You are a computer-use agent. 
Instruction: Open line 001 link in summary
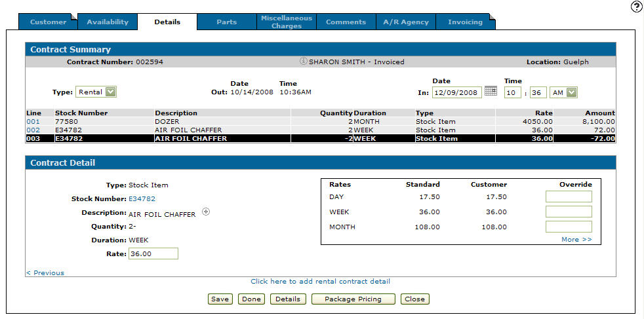tap(33, 122)
